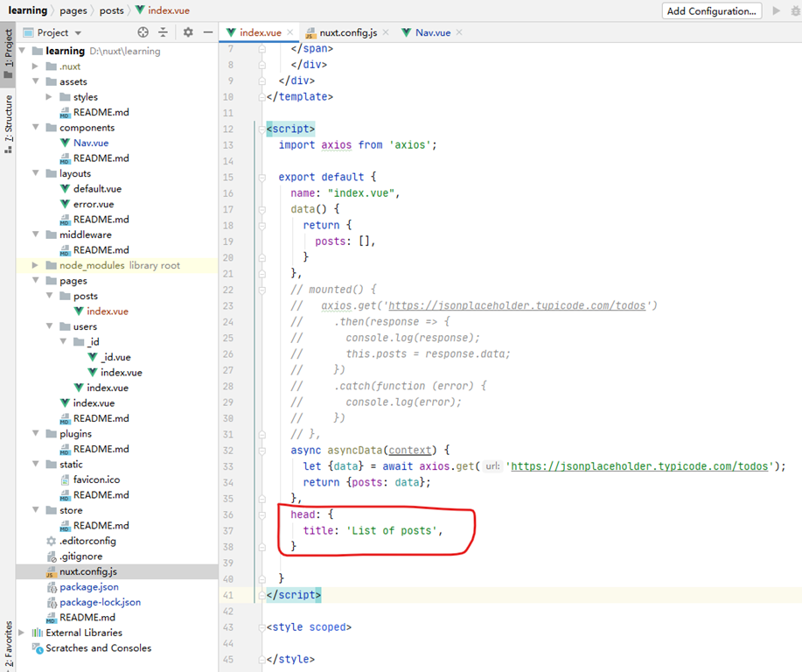802x672 pixels.
Task: Expand External Libraries node
Action: pyautogui.click(x=22, y=633)
